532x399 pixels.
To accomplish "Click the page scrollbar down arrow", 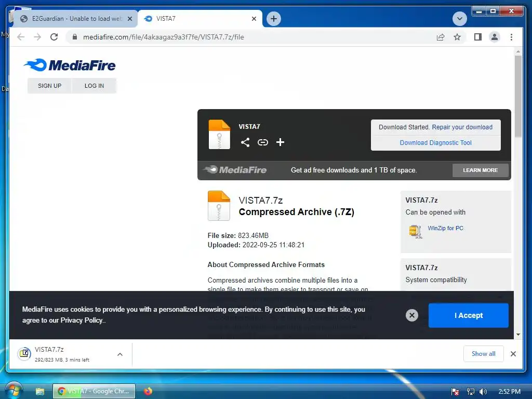I will point(518,335).
